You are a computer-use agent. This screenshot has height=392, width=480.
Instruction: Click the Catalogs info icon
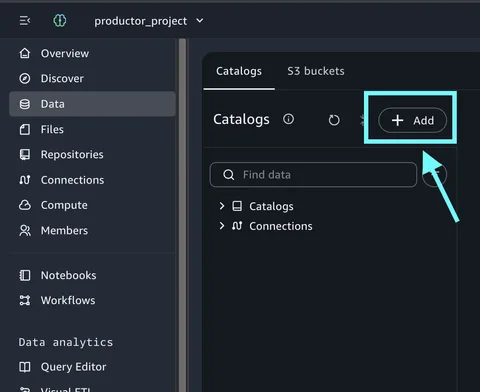(x=288, y=119)
